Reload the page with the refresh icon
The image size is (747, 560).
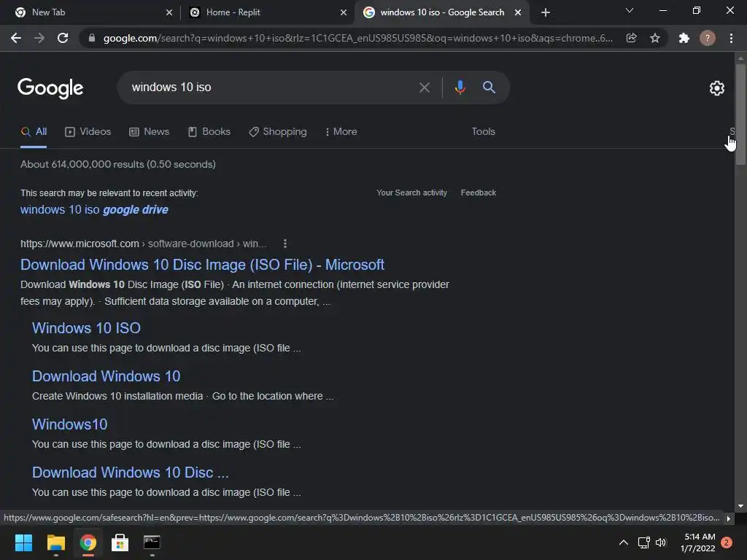tap(63, 38)
